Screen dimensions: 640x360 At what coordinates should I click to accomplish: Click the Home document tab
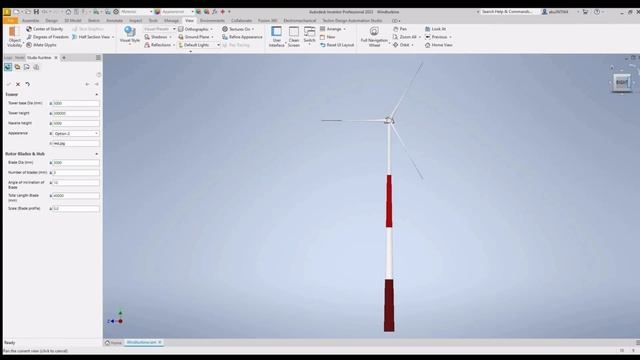tap(114, 342)
